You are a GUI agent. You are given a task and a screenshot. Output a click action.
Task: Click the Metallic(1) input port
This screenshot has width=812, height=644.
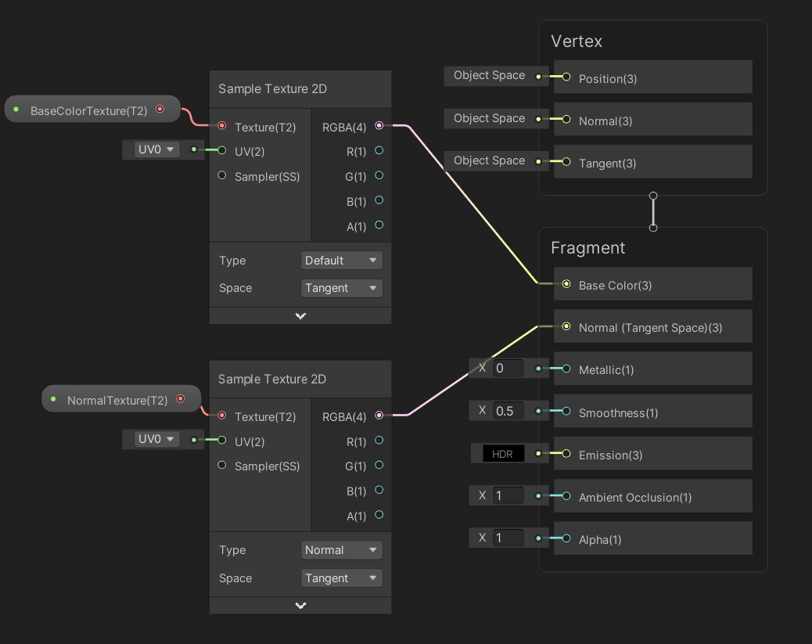[x=566, y=369]
